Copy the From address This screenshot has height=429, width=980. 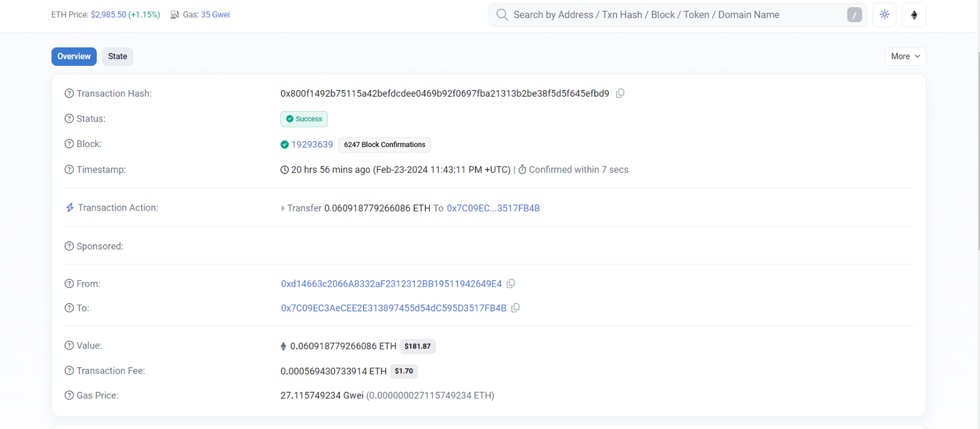coord(511,283)
